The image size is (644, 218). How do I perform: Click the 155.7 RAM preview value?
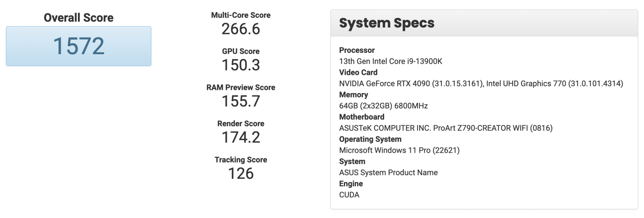click(241, 101)
